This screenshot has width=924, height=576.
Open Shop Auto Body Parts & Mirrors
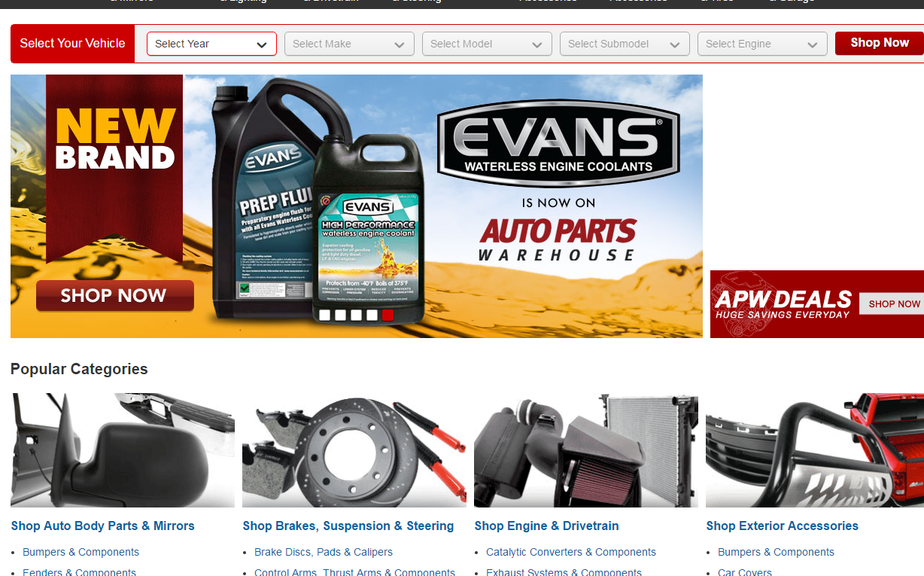(x=103, y=526)
